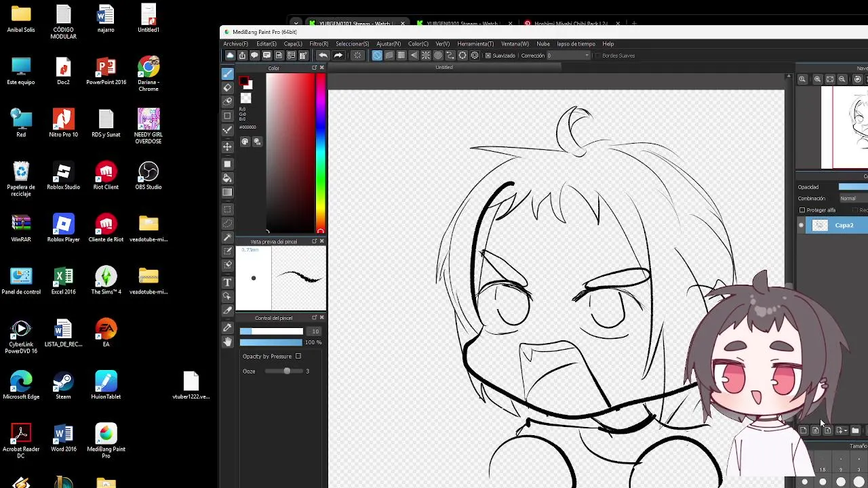Open the Editar(E) menu
868x488 pixels.
[267, 44]
